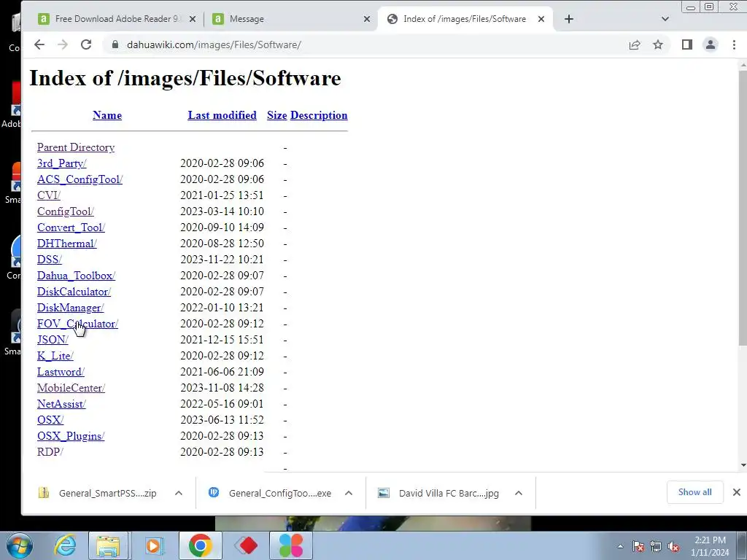The height and width of the screenshot is (560, 747).
Task: Click the colorful four-petal app taskbar icon
Action: (291, 545)
